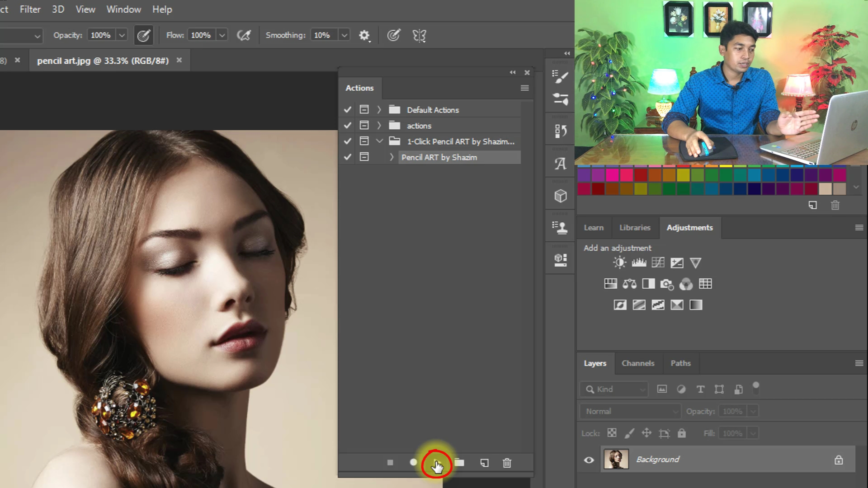868x488 pixels.
Task: Collapse the 1-Click Pencil ART set
Action: (x=379, y=141)
